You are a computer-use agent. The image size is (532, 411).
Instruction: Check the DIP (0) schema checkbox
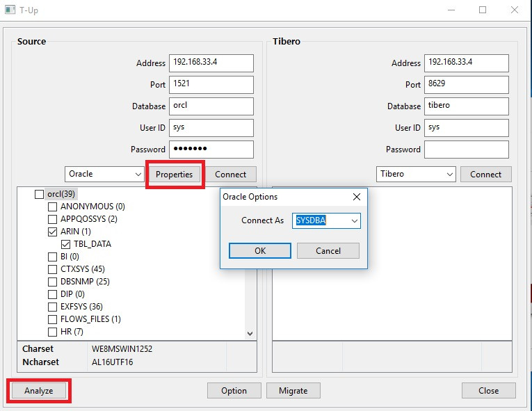tap(52, 294)
